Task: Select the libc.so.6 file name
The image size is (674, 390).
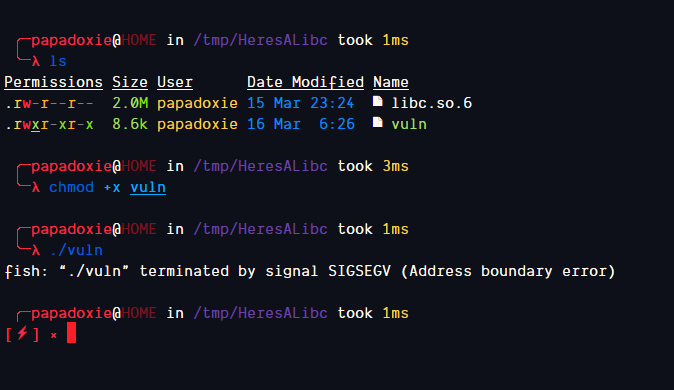Action: [432, 103]
